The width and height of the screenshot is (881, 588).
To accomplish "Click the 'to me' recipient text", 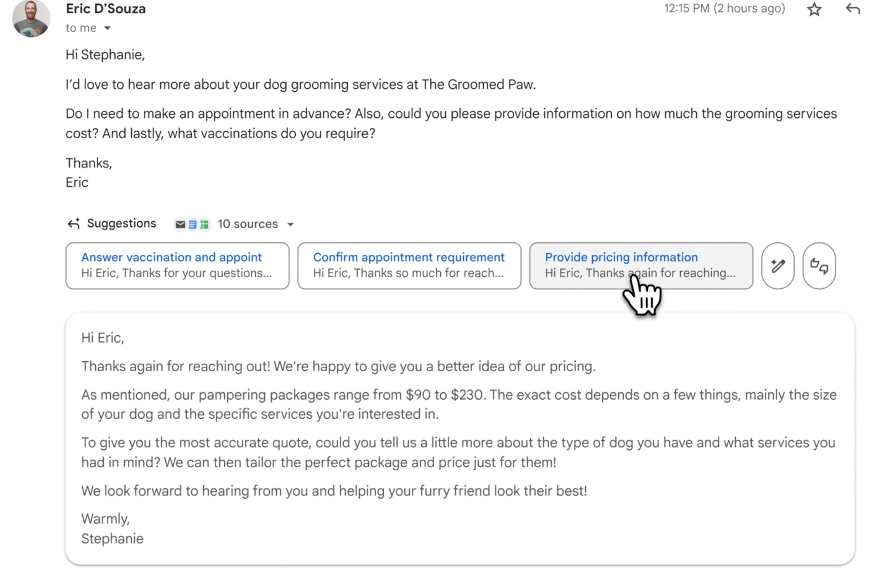I will pos(81,28).
